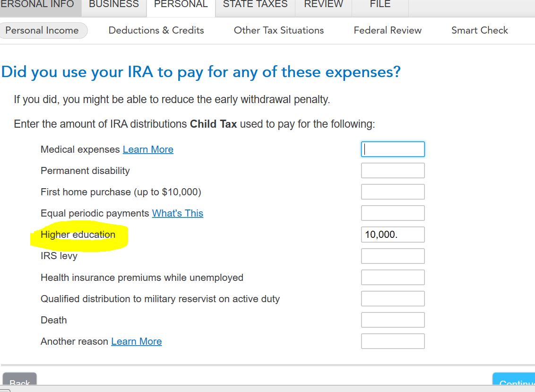This screenshot has height=392, width=535.
Task: Open the Smart Check section
Action: pos(479,30)
